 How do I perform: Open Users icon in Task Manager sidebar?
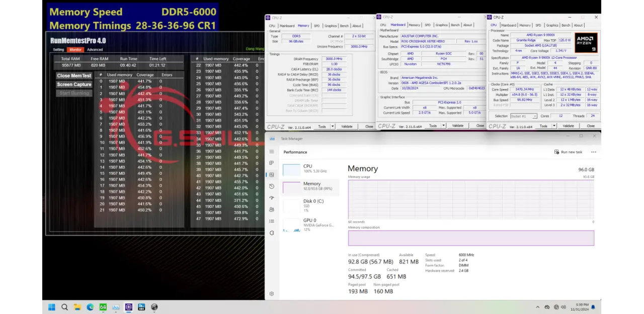click(x=272, y=210)
